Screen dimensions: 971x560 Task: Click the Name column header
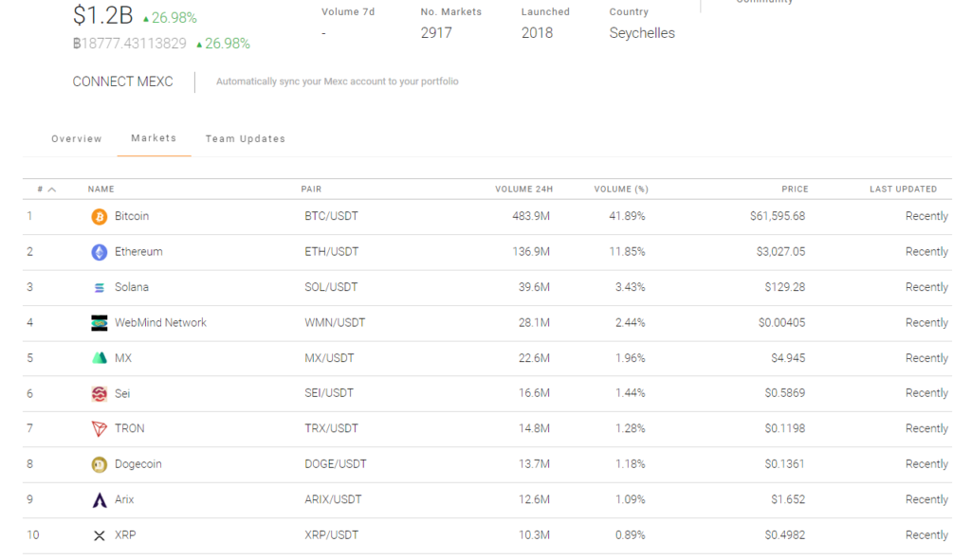[x=101, y=190]
